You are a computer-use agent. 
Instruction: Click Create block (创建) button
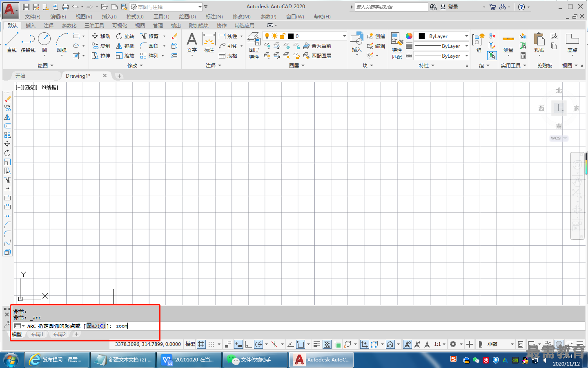(376, 36)
